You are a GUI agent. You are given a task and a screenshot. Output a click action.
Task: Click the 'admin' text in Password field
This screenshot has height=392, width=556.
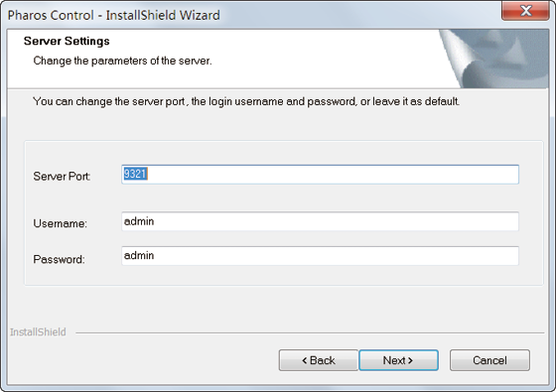tap(139, 256)
